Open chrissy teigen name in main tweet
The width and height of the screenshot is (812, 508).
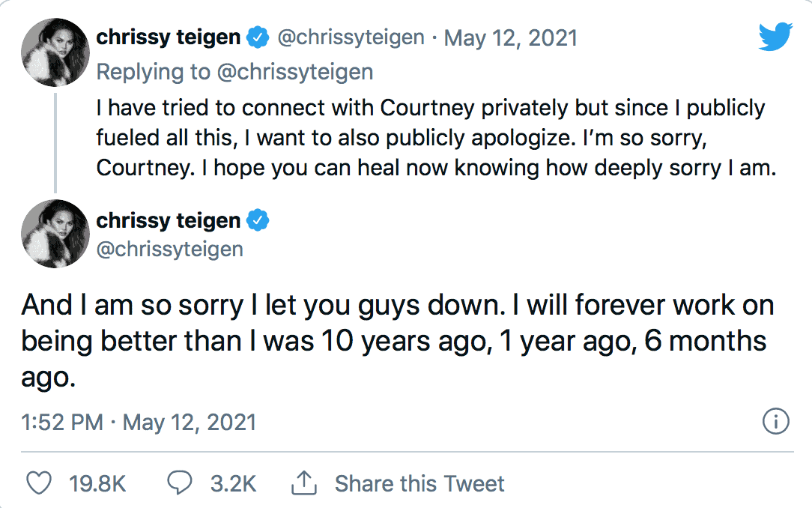point(169,220)
